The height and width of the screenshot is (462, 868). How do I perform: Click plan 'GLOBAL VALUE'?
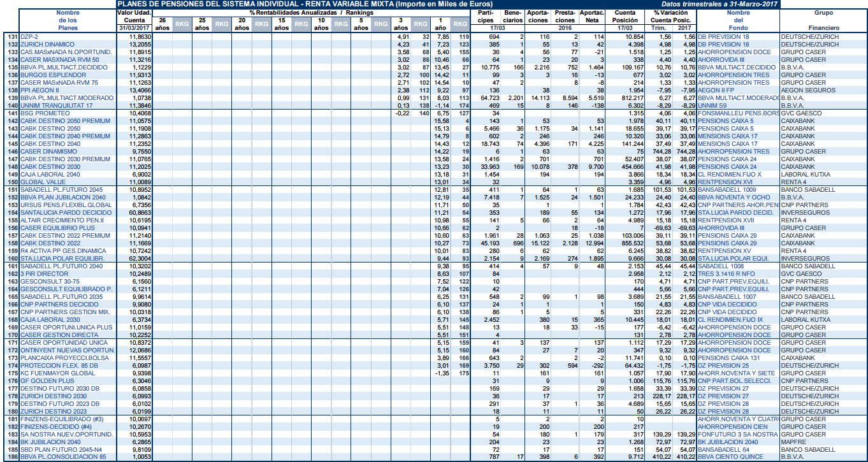pos(43,182)
